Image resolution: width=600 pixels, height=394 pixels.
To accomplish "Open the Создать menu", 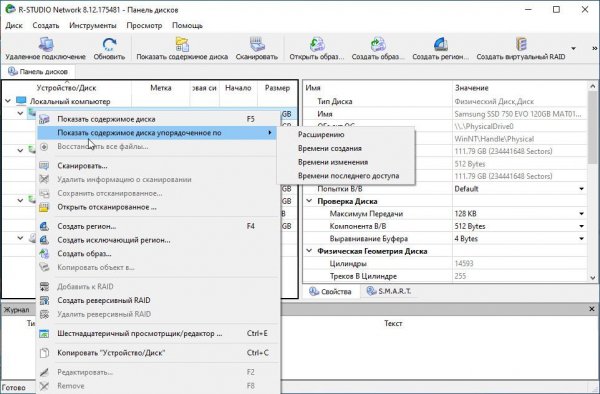I will pyautogui.click(x=46, y=26).
